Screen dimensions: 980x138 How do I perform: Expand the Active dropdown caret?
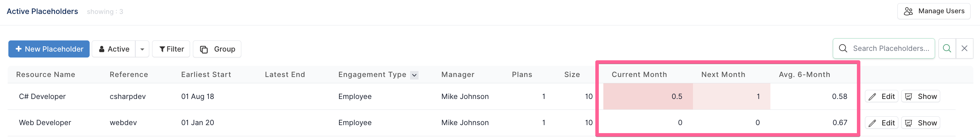[142, 49]
